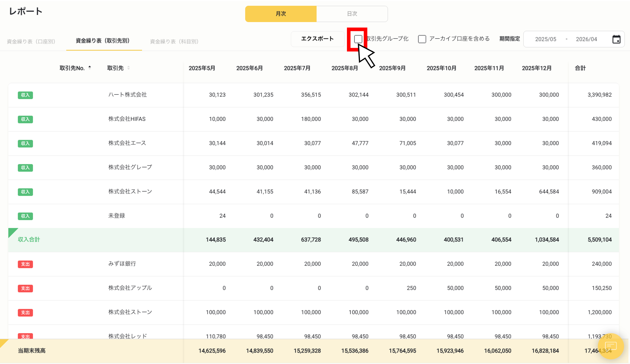Click the エクスポート button

317,39
